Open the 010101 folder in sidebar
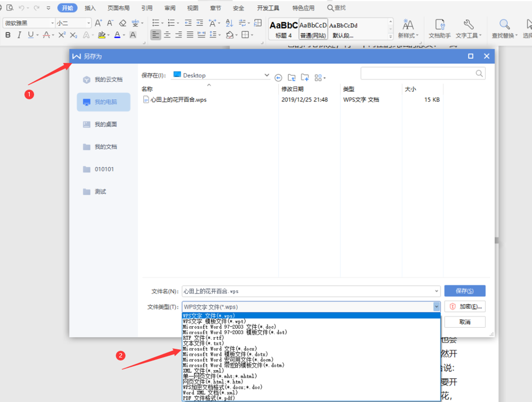Screen dimensions: 532x402 coord(103,169)
